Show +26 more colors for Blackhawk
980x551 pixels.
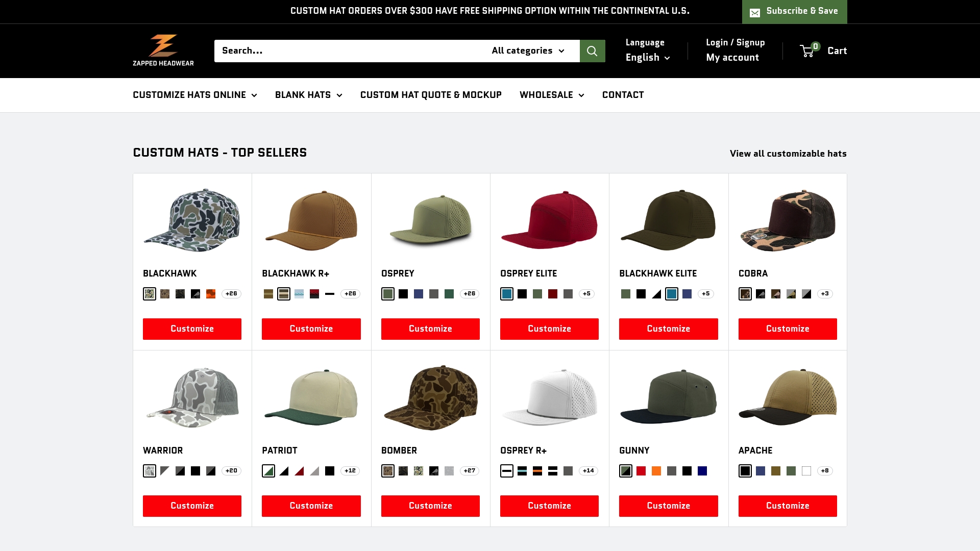(x=231, y=294)
